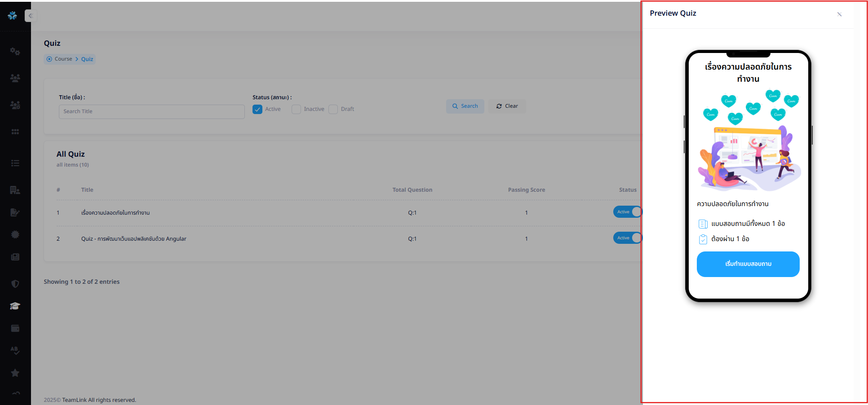Open the newspaper icon sidebar menu
The width and height of the screenshot is (868, 405).
15,257
